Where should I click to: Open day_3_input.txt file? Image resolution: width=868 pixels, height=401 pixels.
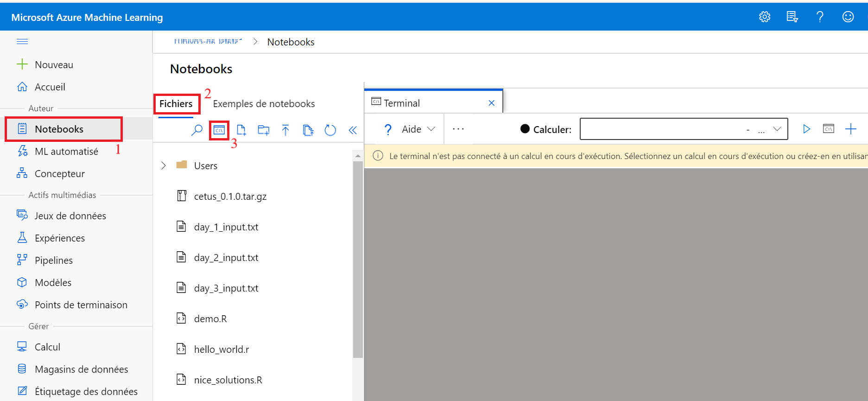click(x=217, y=288)
